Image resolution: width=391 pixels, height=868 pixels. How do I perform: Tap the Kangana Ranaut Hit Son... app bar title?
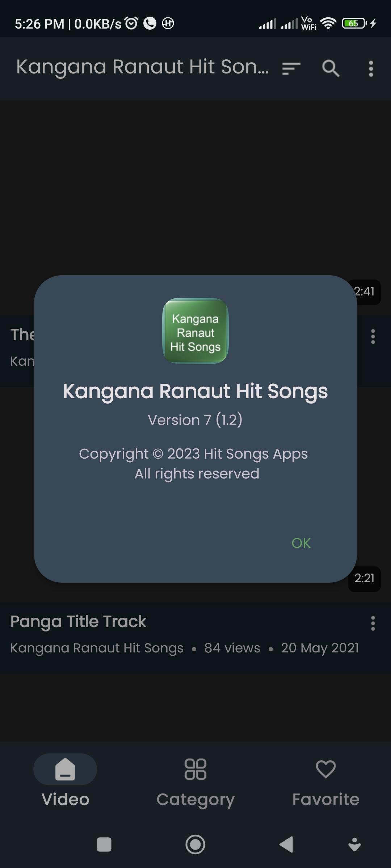coord(142,67)
